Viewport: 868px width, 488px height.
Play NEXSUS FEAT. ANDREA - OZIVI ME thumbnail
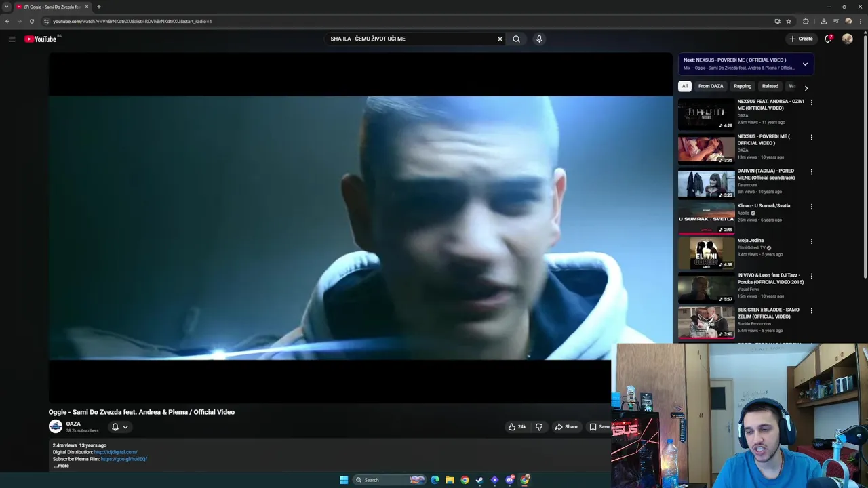pyautogui.click(x=707, y=114)
